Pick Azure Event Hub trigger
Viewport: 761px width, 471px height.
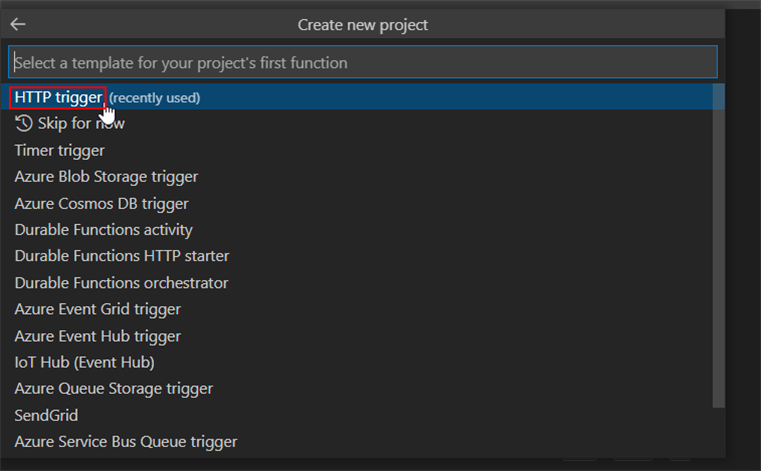pyautogui.click(x=97, y=336)
